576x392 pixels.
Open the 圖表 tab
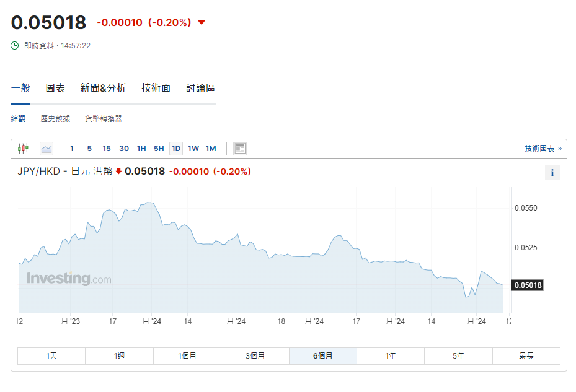55,88
